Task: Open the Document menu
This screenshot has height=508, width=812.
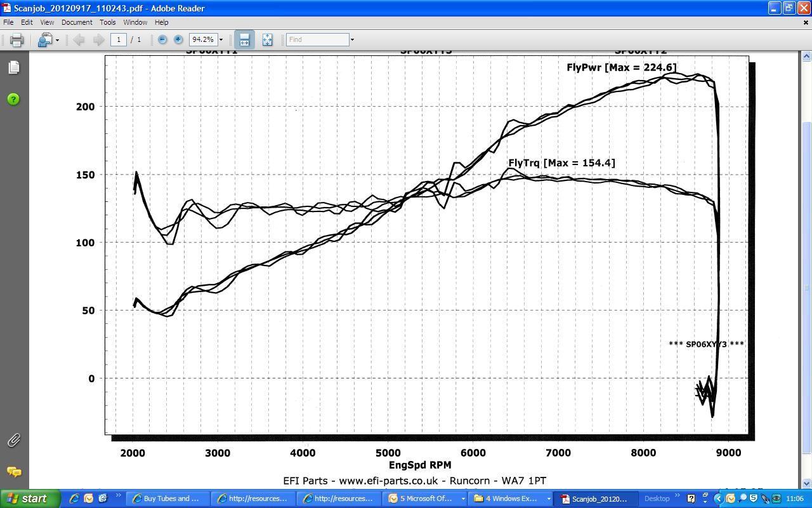Action: point(77,22)
